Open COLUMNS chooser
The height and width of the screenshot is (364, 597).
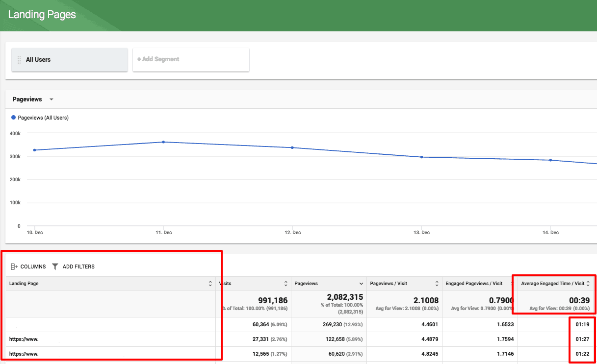coord(28,267)
